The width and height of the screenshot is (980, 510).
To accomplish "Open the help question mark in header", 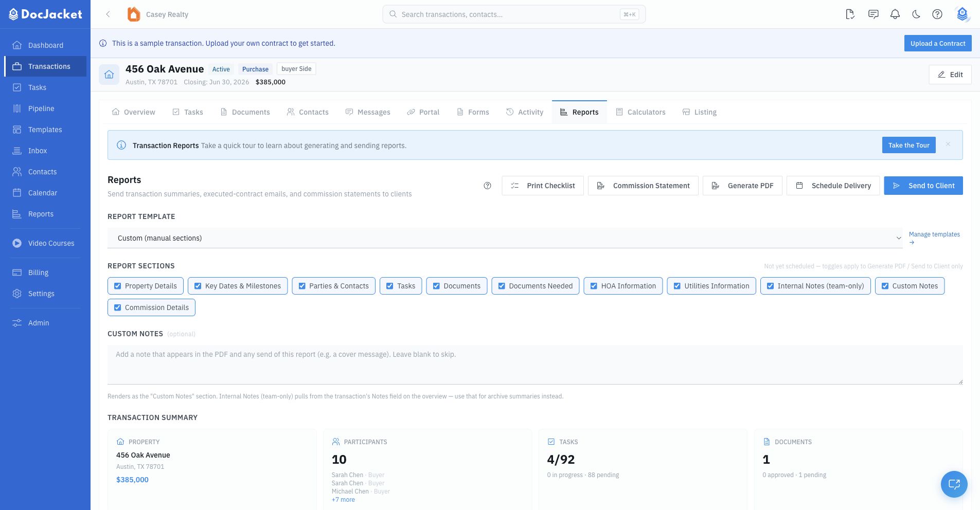I will tap(937, 14).
